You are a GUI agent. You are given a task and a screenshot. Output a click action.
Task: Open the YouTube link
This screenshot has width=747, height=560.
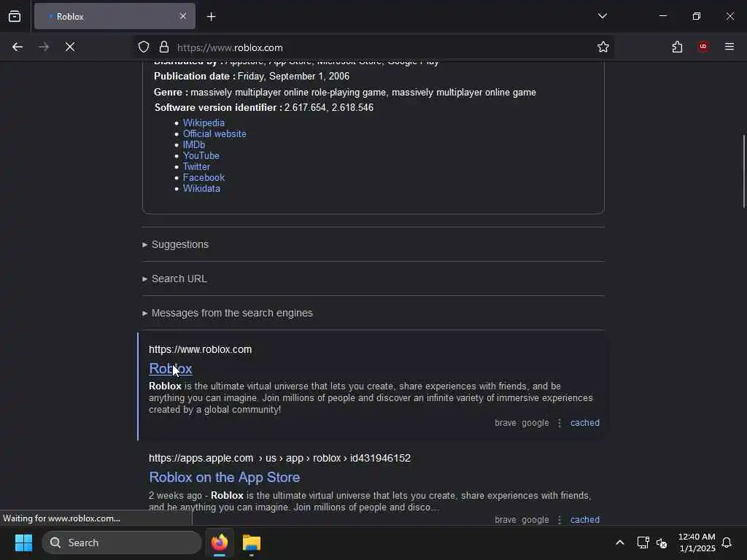click(x=201, y=156)
